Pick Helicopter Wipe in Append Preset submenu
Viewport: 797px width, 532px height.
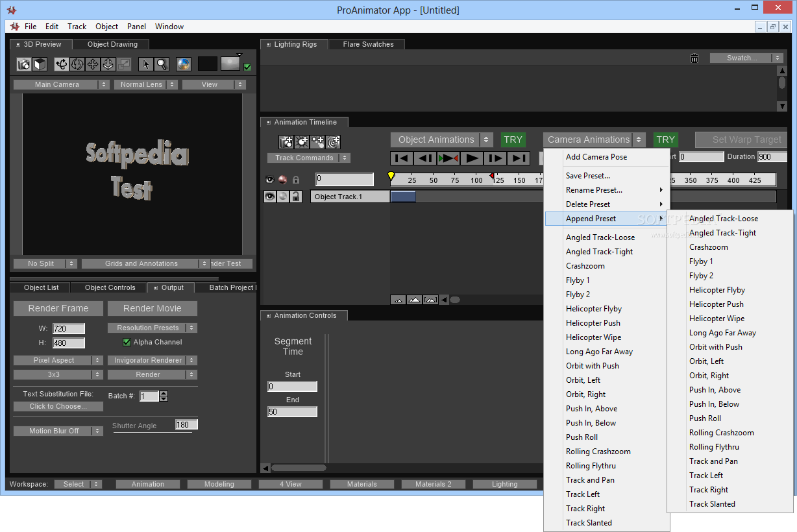coord(717,318)
